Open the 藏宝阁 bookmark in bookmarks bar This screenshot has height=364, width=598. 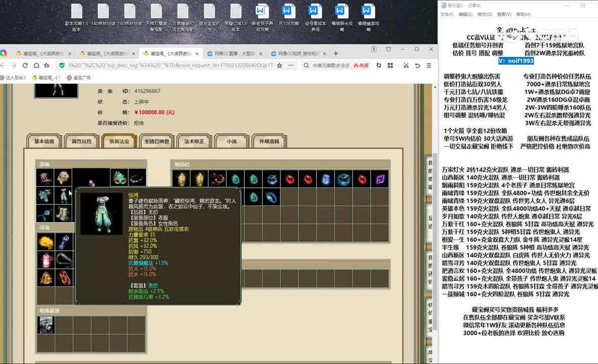tap(47, 78)
